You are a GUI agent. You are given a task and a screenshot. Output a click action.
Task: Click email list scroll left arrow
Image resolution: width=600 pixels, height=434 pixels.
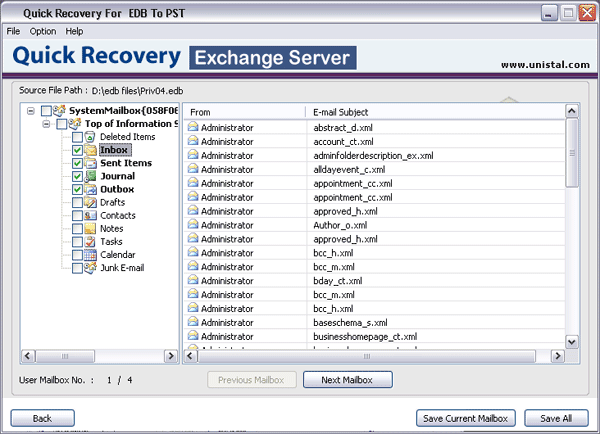190,356
